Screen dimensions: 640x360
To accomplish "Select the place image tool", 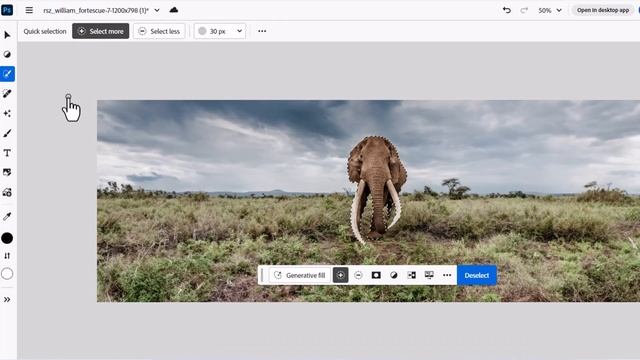I will pos(7,172).
